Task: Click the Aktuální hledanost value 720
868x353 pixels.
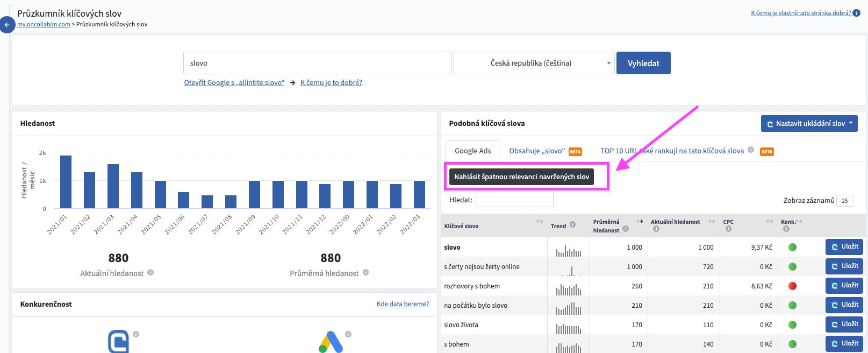Action: point(708,267)
